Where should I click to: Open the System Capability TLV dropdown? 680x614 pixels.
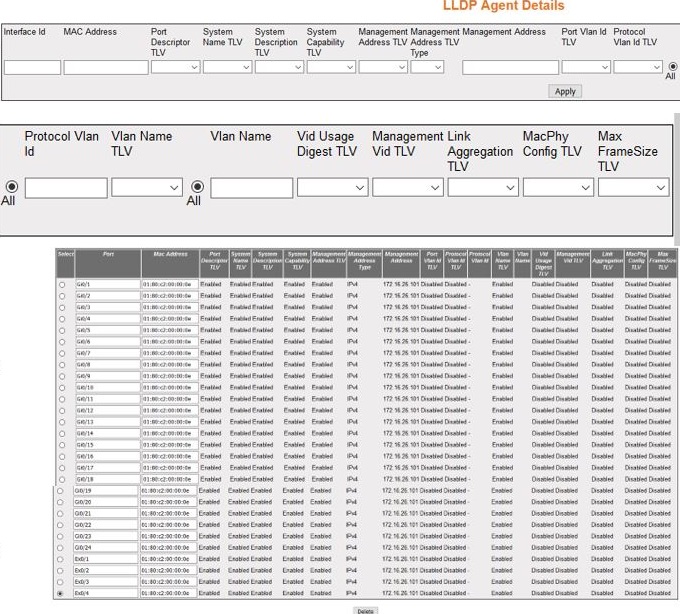331,68
